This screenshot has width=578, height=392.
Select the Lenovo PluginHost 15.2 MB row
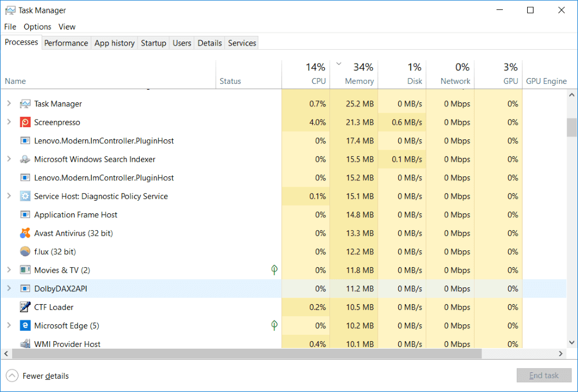pos(283,177)
